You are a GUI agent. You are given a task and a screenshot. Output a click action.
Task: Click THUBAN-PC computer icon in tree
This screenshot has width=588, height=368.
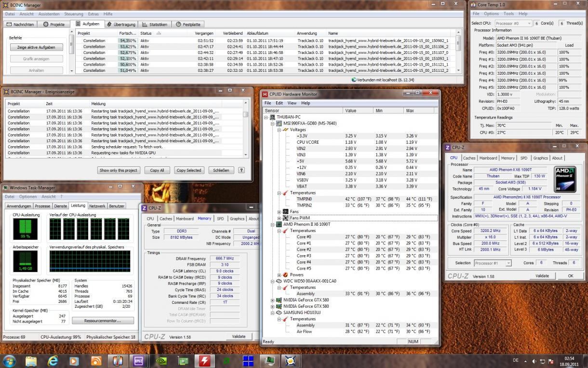(272, 117)
